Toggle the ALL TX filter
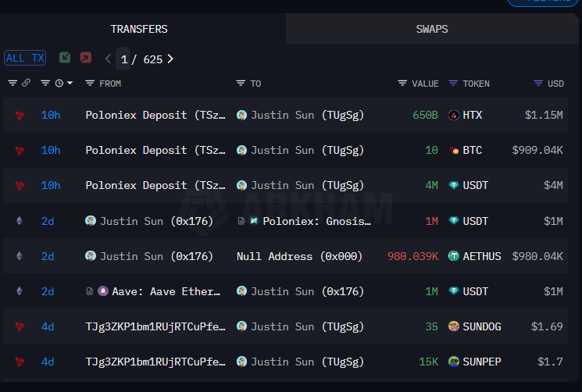This screenshot has width=582, height=392. click(25, 58)
